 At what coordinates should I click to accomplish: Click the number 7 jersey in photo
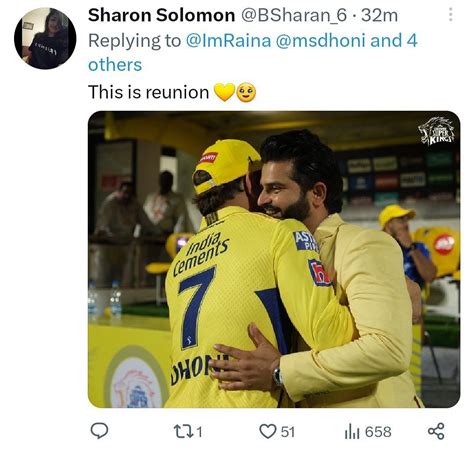click(x=196, y=307)
